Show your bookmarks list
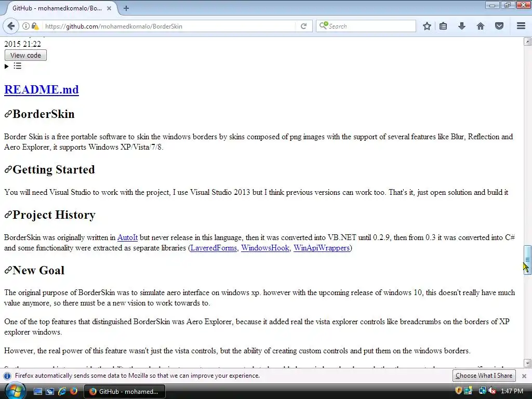532x399 pixels. [443, 26]
